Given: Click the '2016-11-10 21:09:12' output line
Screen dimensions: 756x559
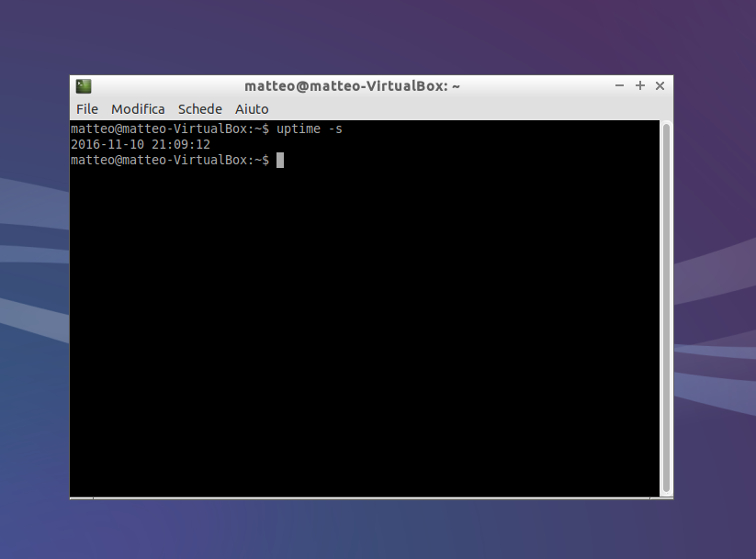Looking at the screenshot, I should [x=141, y=145].
